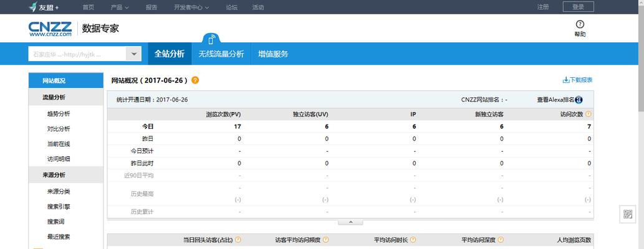Go to 首页 in top navigation
Screen dimensions: 644x249
pyautogui.click(x=89, y=7)
